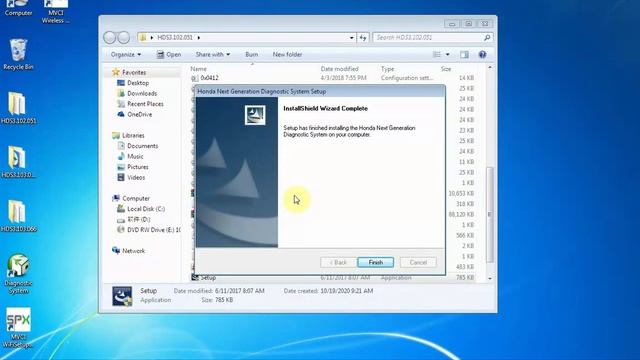This screenshot has height=360, width=640.
Task: Select Computer in navigation pane
Action: tap(136, 198)
